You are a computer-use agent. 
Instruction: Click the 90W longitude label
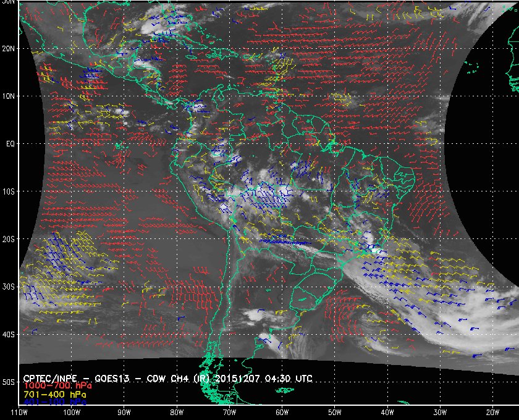coord(124,413)
